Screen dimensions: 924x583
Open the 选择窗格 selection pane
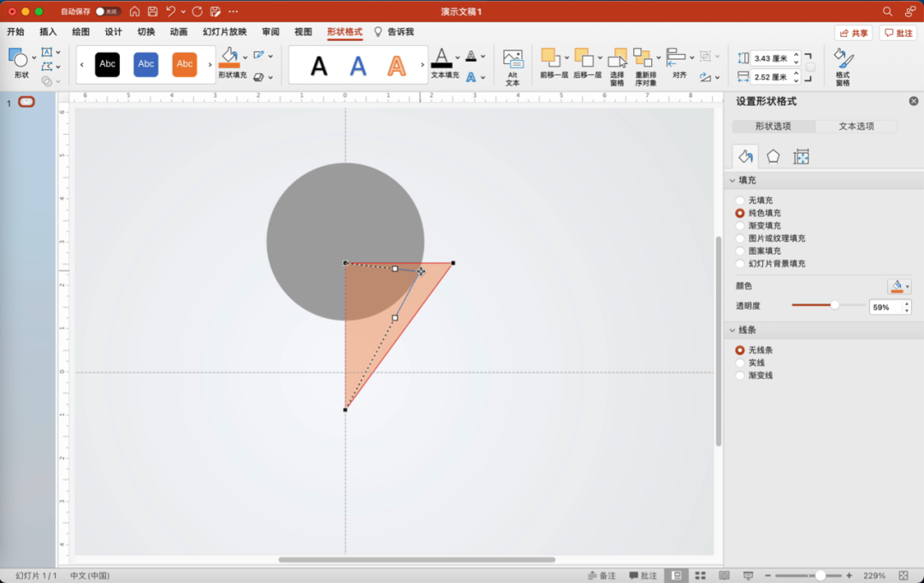tap(617, 68)
